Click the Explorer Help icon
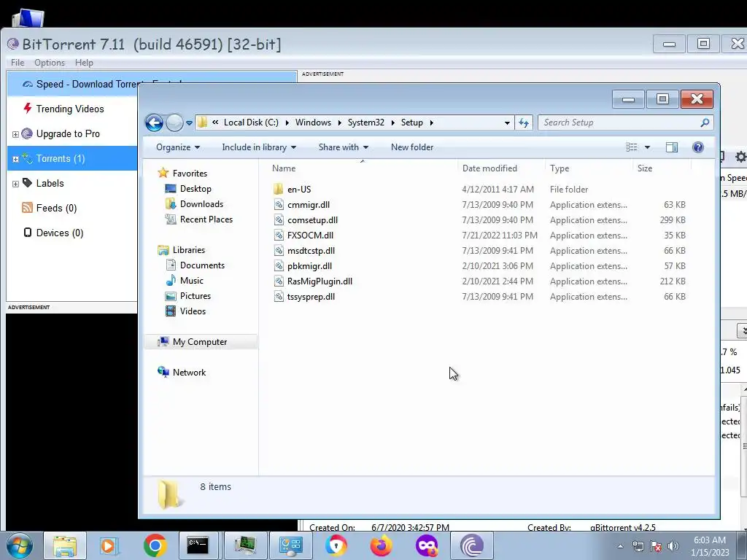This screenshot has width=747, height=560. tap(698, 147)
